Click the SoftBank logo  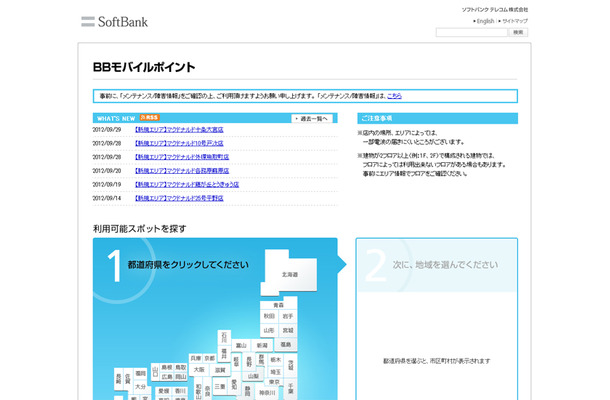(x=114, y=22)
